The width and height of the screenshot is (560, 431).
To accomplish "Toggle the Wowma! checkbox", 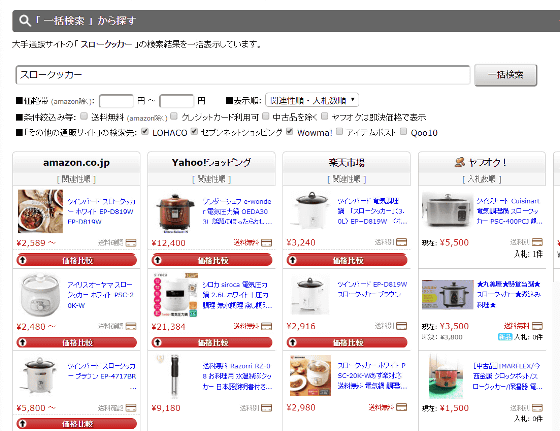I will point(290,132).
